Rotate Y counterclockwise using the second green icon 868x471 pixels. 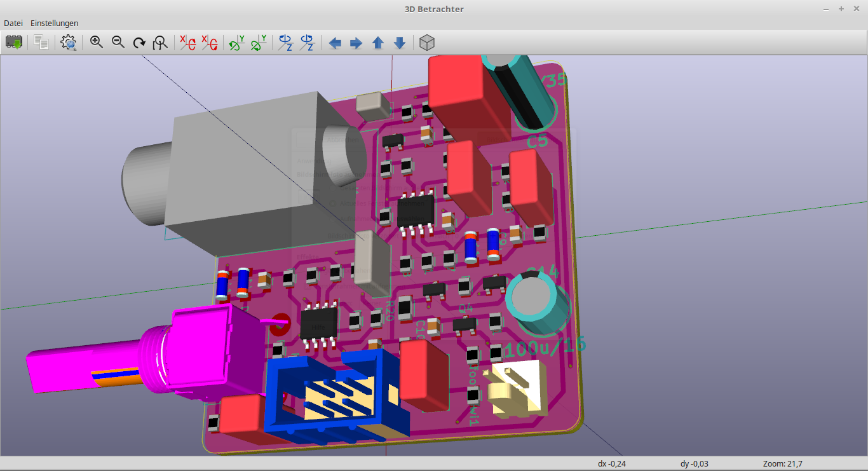coord(259,43)
